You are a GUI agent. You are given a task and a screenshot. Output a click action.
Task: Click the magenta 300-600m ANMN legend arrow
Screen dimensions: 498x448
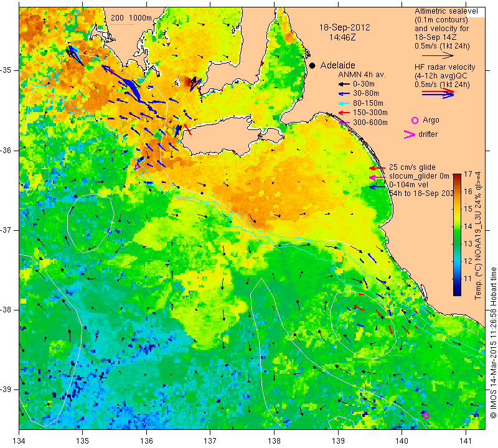(344, 123)
